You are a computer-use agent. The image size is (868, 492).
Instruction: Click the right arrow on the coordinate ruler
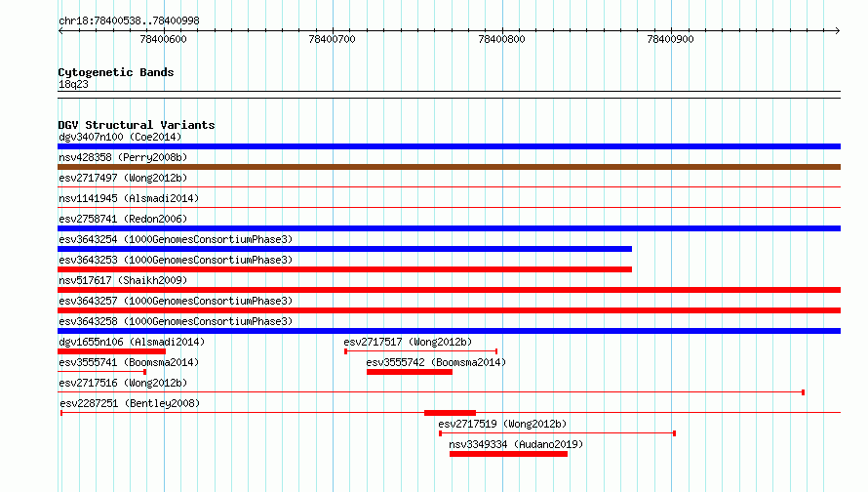(837, 30)
